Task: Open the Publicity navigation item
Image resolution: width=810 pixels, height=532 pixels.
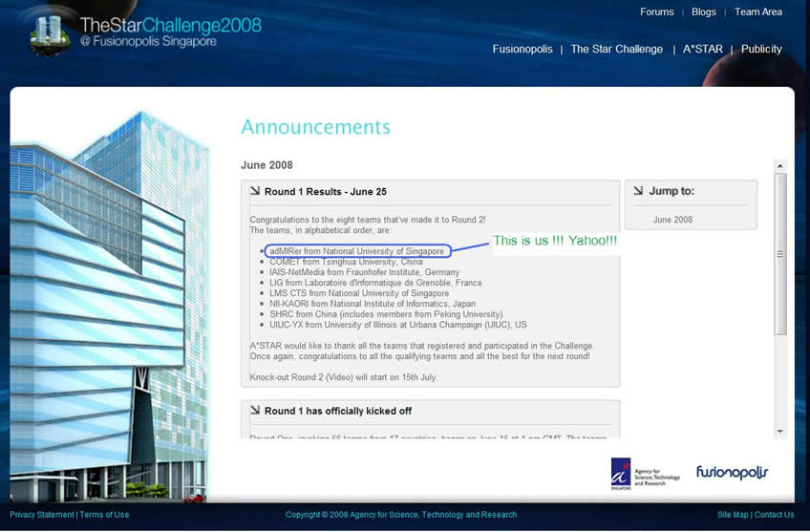Action: pyautogui.click(x=761, y=50)
